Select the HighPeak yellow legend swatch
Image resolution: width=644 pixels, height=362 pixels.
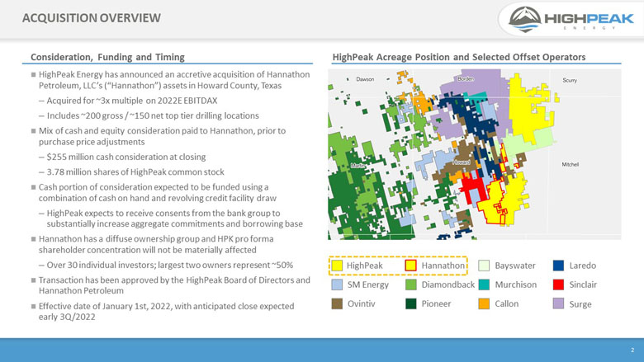point(337,266)
